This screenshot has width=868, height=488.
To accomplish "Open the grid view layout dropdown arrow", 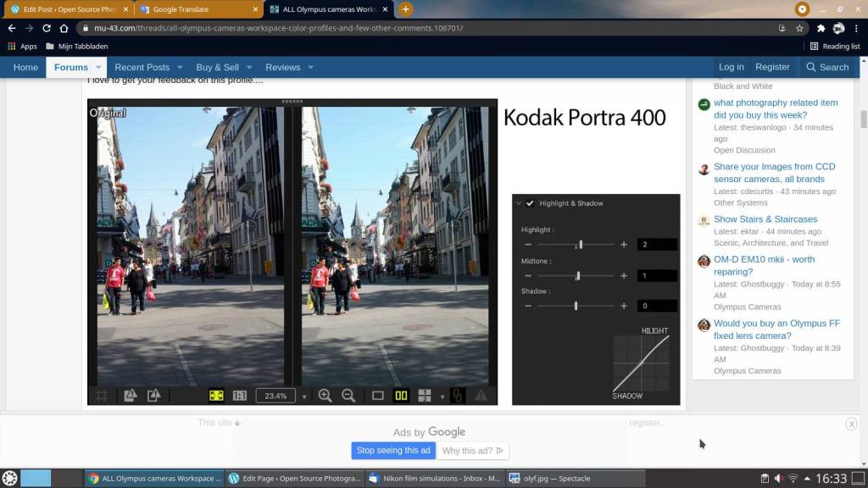I will [442, 396].
